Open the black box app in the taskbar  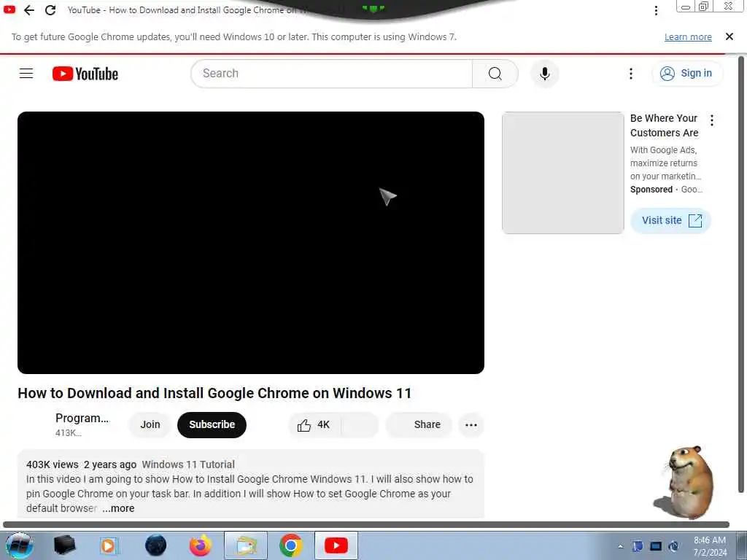(65, 545)
